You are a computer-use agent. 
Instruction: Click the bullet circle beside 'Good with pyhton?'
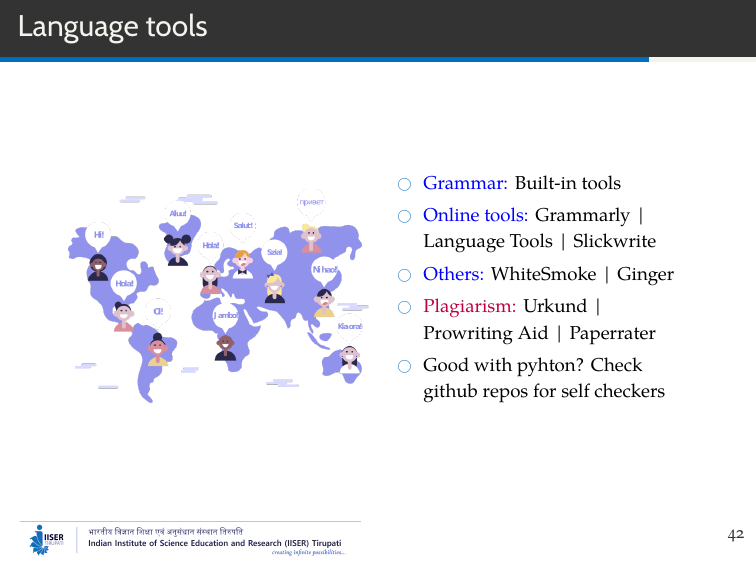[404, 366]
